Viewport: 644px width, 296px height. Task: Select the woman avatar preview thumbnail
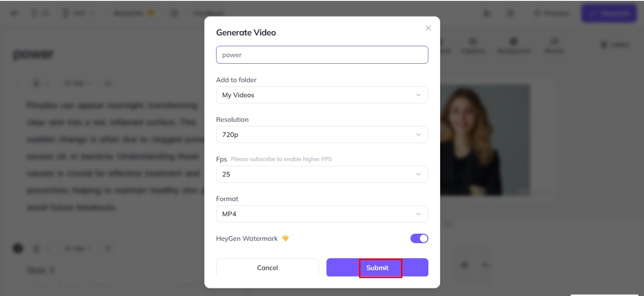[485, 140]
